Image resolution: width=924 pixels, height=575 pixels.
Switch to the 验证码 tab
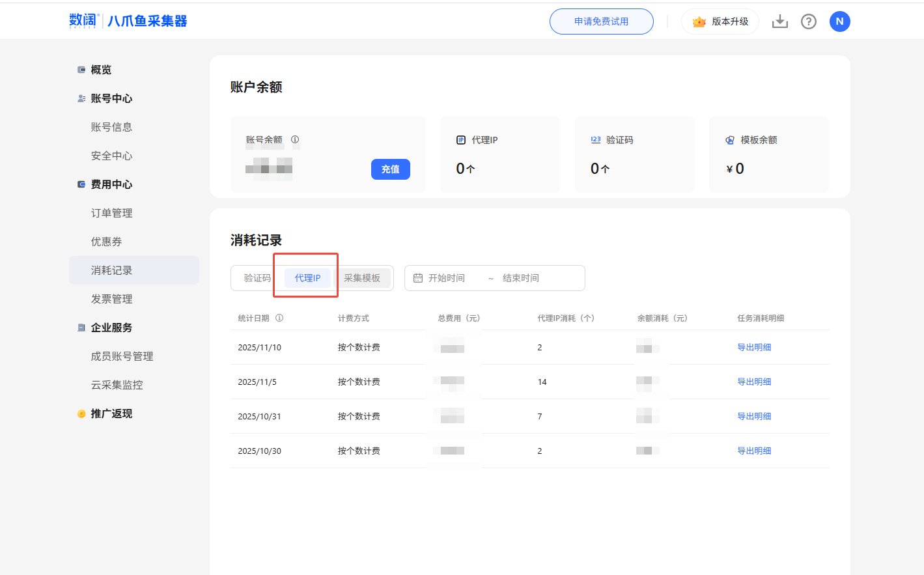257,278
